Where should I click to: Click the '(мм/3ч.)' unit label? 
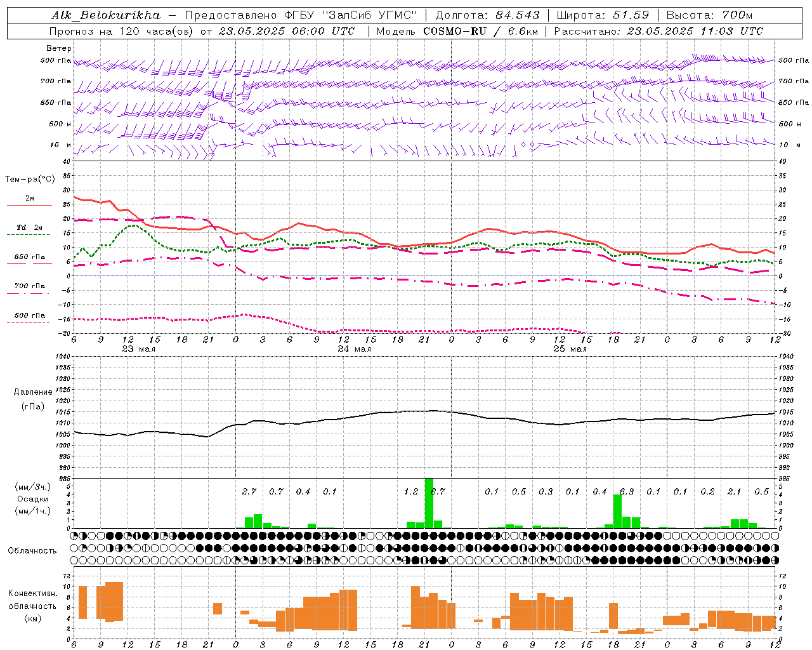(x=33, y=487)
